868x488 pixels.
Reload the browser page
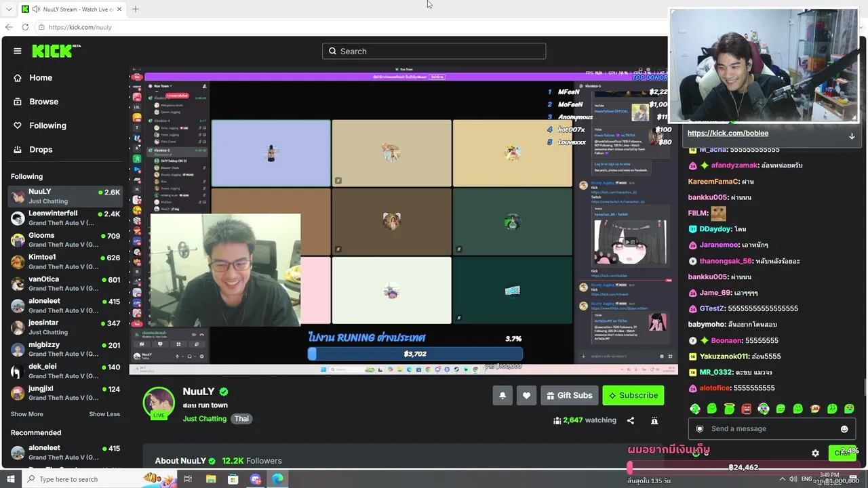point(25,27)
